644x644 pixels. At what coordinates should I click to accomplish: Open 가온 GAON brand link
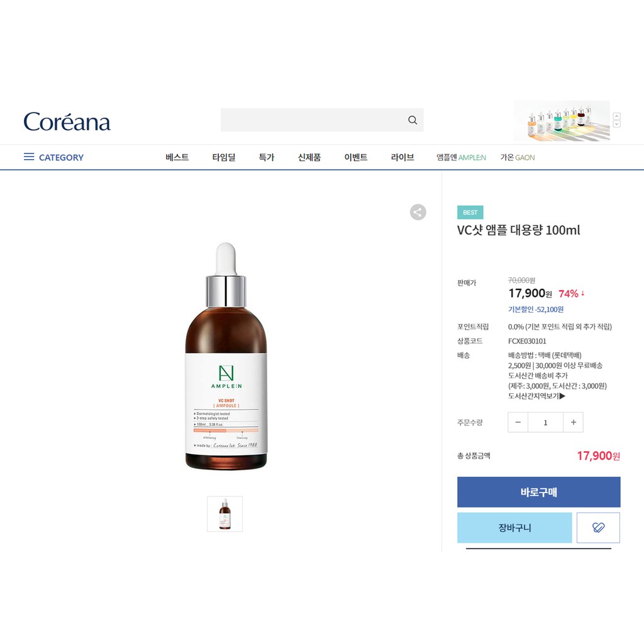pos(518,157)
